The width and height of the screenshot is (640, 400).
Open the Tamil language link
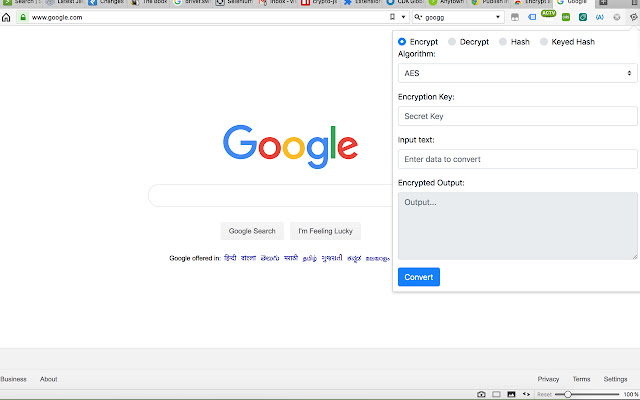(x=310, y=258)
